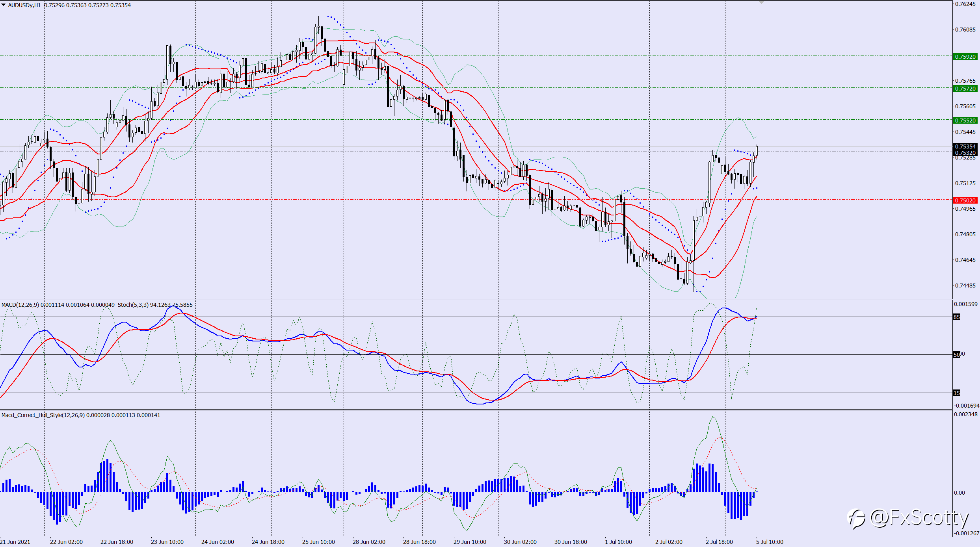980x547 pixels.
Task: Click the green 0.75720 price level tag
Action: pyautogui.click(x=965, y=89)
